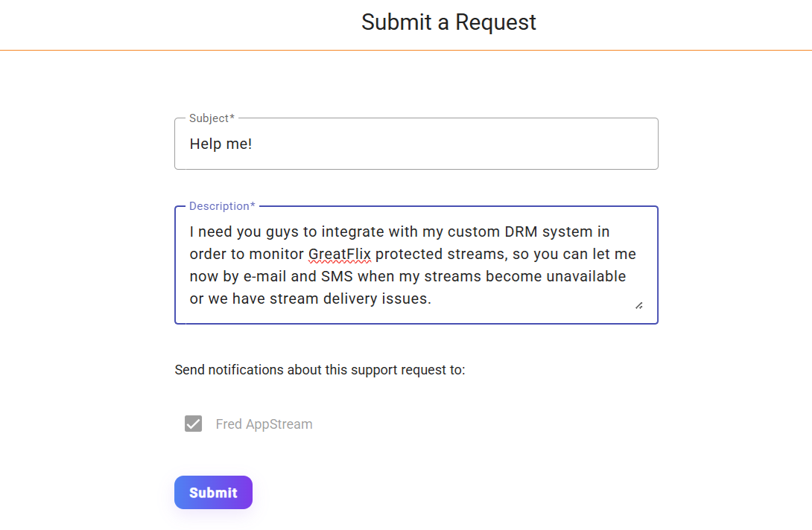Click the 'Send notifications about this support request' text
The width and height of the screenshot is (812, 530).
pos(319,369)
